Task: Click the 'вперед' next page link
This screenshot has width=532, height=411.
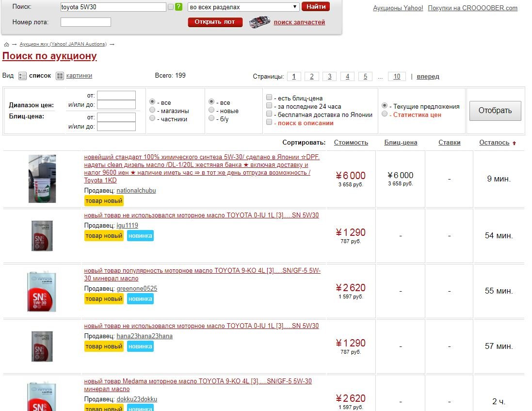Action: pos(428,76)
